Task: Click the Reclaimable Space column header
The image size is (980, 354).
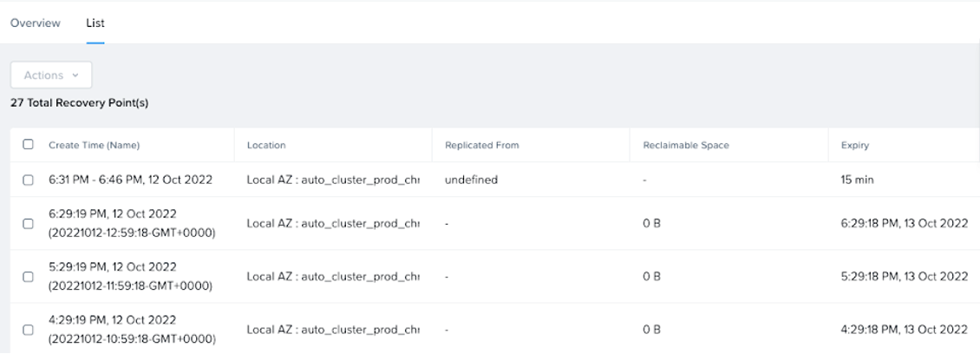Action: 685,145
